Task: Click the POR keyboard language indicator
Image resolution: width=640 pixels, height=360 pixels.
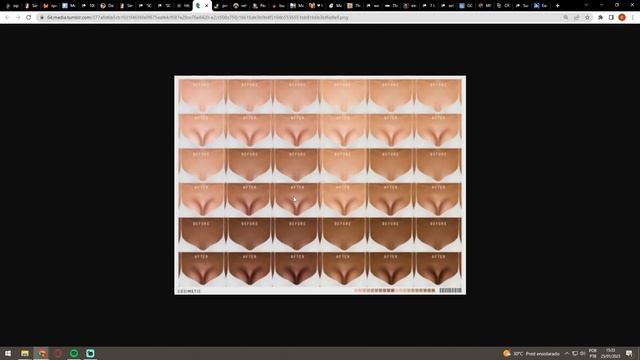Action: [593, 353]
